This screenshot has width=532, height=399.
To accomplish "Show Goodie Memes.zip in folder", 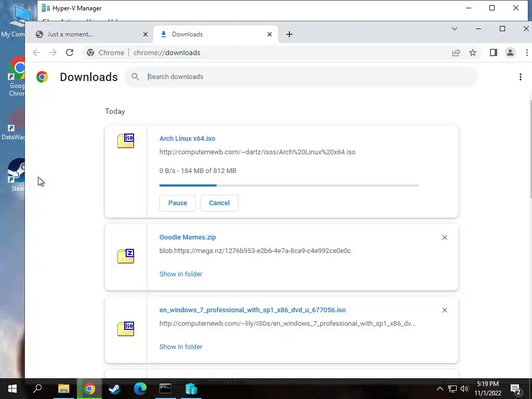I will pos(181,274).
